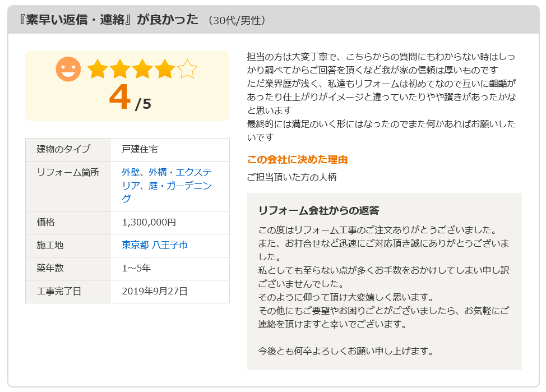Image resolution: width=546 pixels, height=392 pixels.
Task: Open the 庭・ガーデニング link
Action: [x=167, y=192]
